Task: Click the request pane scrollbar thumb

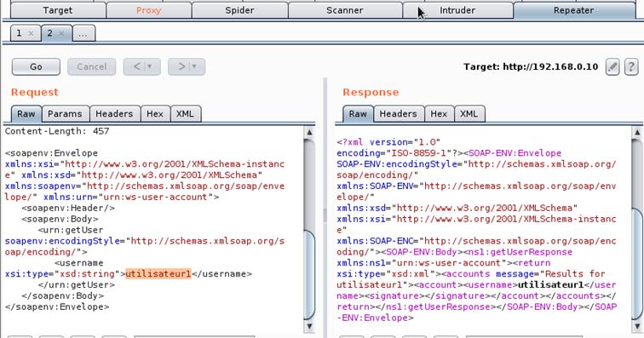Action: 309,275
